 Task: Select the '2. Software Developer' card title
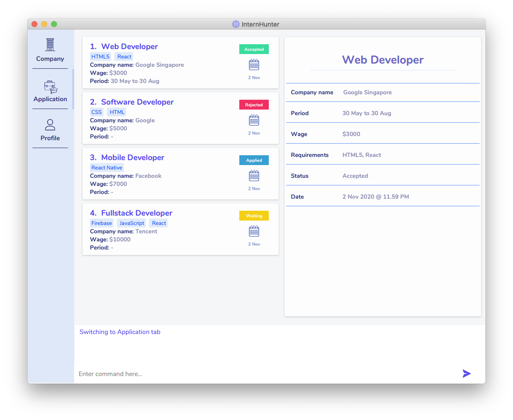[x=132, y=102]
